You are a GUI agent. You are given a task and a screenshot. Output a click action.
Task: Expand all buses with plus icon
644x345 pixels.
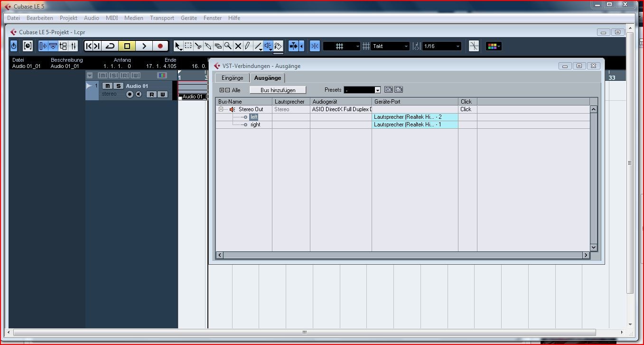click(222, 90)
